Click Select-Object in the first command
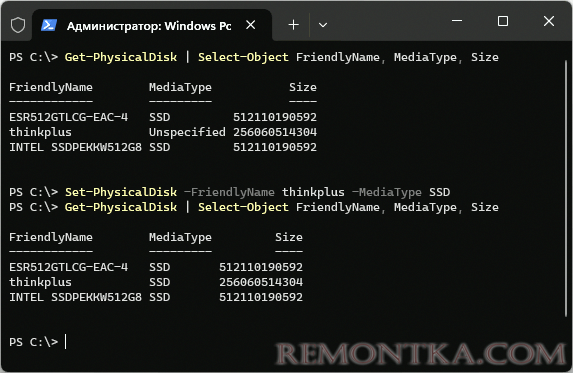This screenshot has height=373, width=573. pyautogui.click(x=243, y=57)
